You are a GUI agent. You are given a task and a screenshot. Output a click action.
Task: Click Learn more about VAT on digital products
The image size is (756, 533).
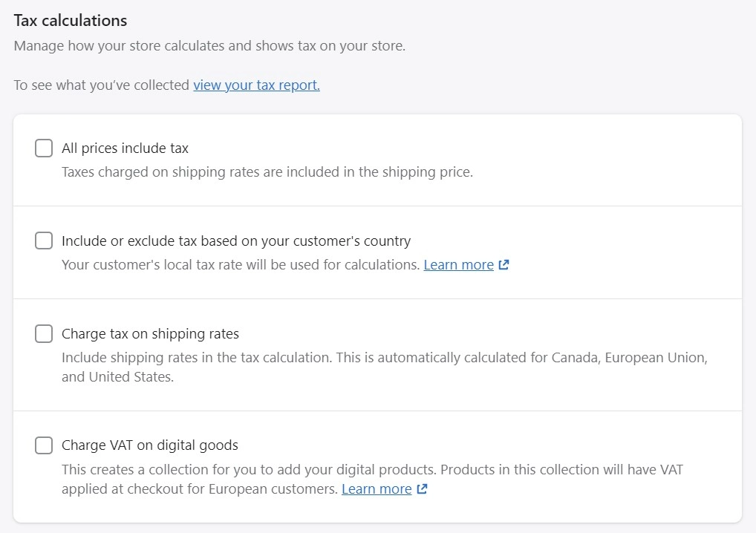tap(377, 489)
